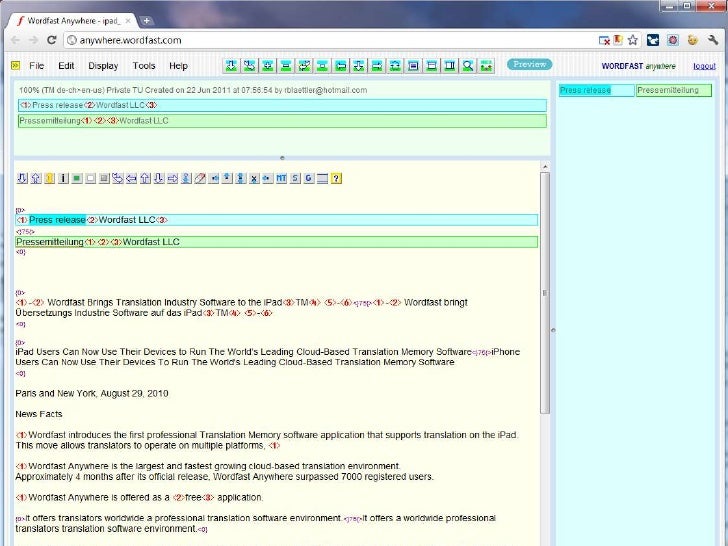The height and width of the screenshot is (546, 728).
Task: Open the Help menu
Action: click(x=178, y=66)
